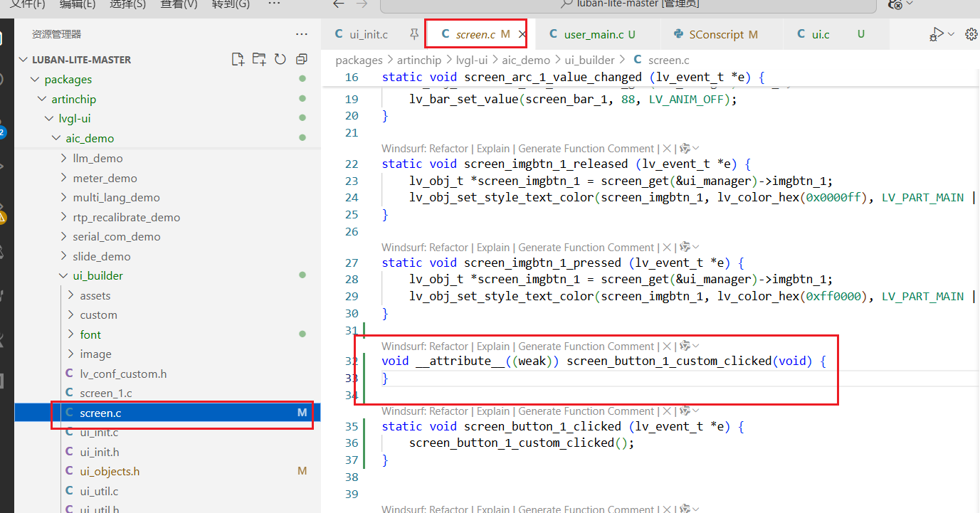980x513 pixels.
Task: Open the 转到(G) menu
Action: (231, 4)
